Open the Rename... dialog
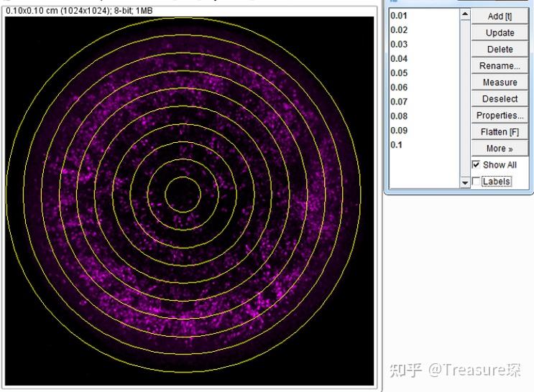Viewport: 534px width, 392px height. pyautogui.click(x=500, y=65)
